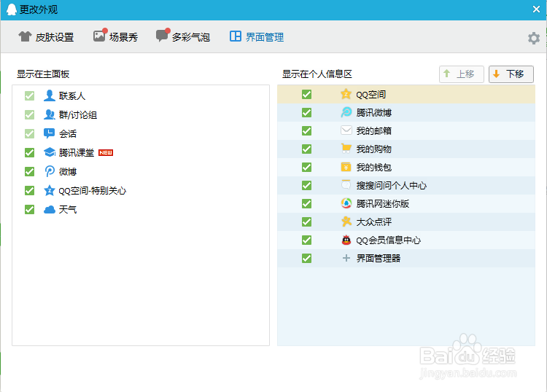The width and height of the screenshot is (547, 392).
Task: Click the 我的购物 cart icon
Action: pyautogui.click(x=346, y=149)
